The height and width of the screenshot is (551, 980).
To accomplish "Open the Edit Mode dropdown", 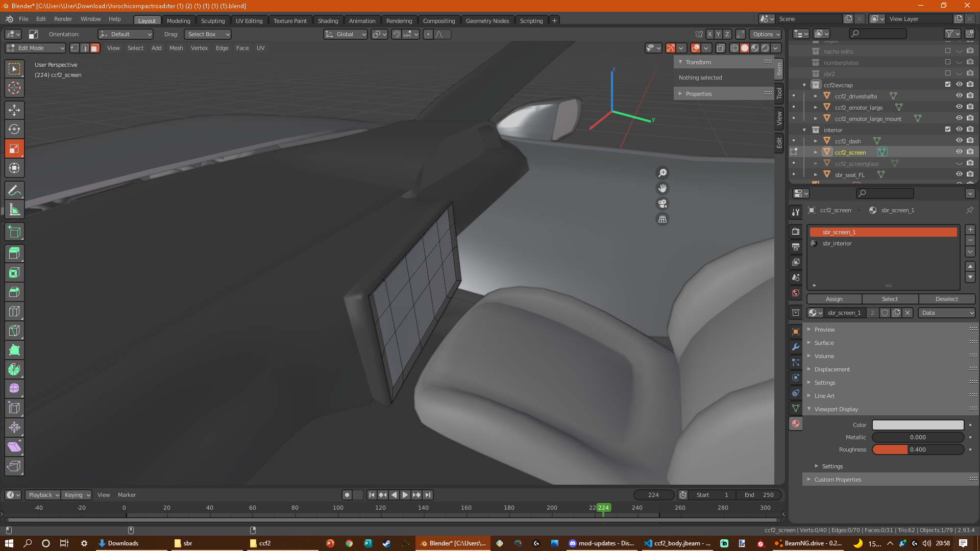I will coord(36,48).
